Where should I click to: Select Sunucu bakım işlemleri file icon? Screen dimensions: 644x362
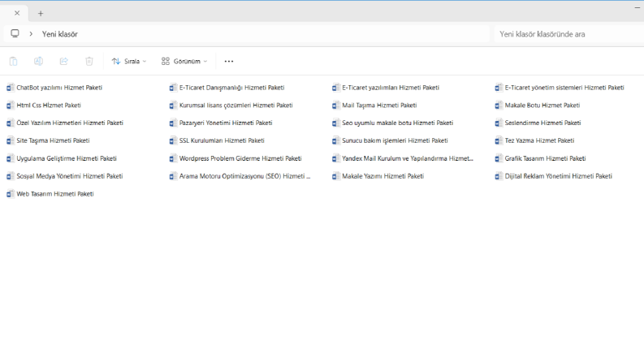(x=336, y=140)
